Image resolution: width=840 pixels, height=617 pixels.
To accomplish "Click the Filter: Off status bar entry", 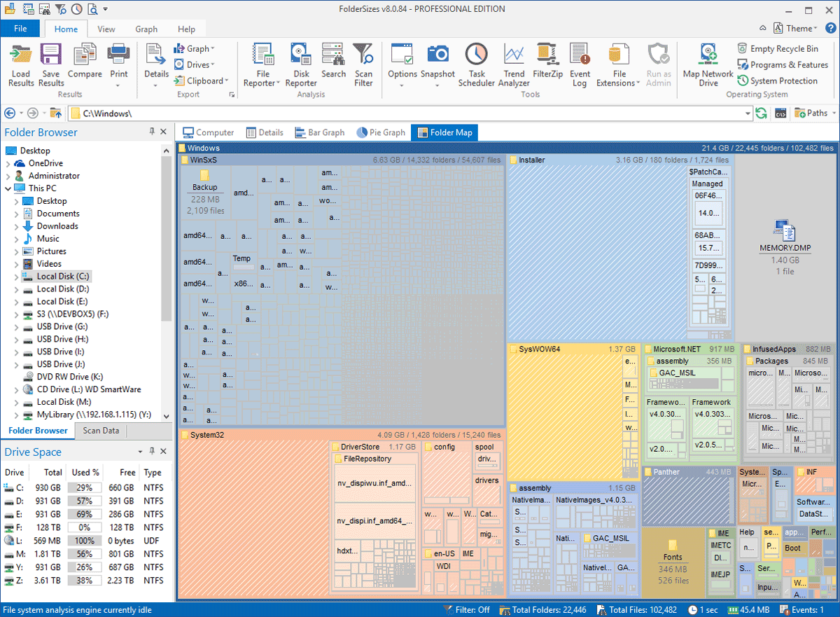I will coord(467,610).
